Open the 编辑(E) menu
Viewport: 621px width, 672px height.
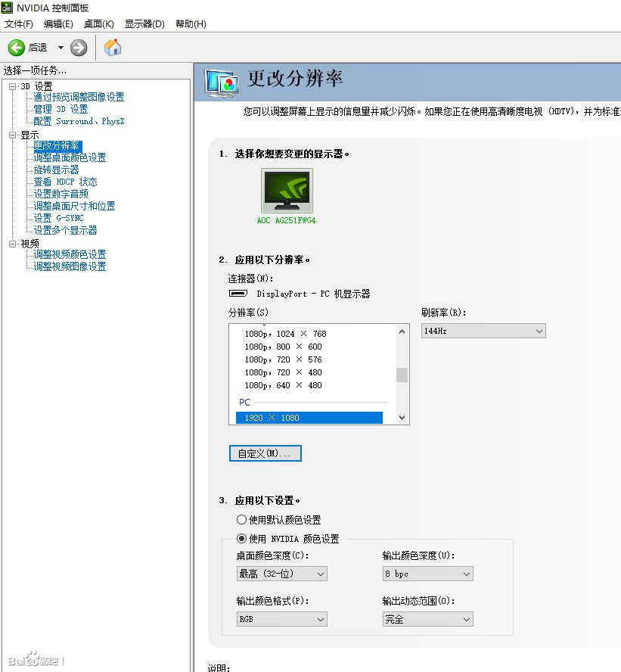click(58, 24)
